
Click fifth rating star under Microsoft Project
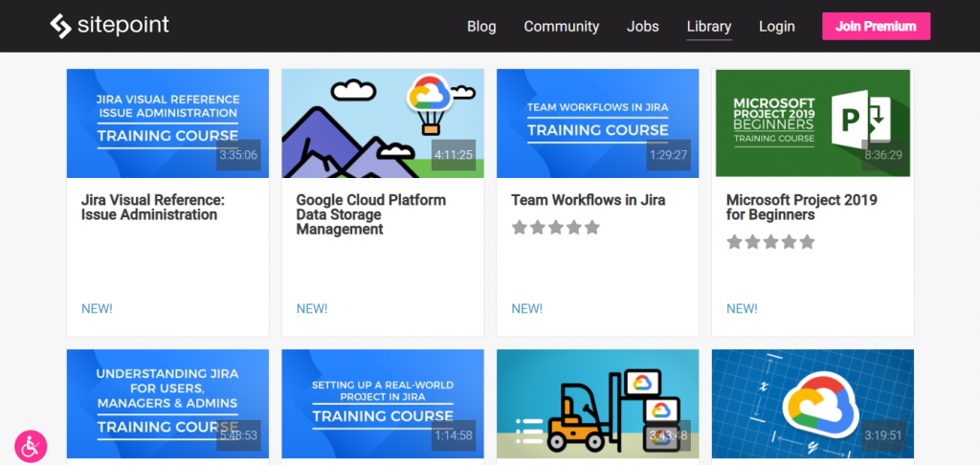click(x=807, y=242)
